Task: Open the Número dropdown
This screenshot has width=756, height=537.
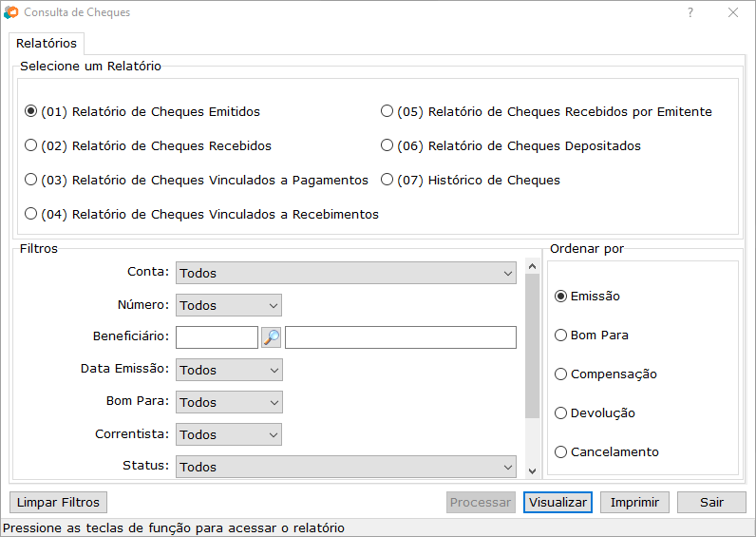Action: coord(229,305)
